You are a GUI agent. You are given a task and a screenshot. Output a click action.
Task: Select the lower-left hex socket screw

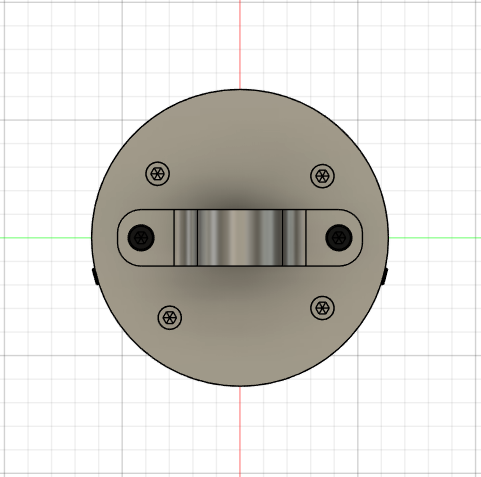pyautogui.click(x=170, y=317)
